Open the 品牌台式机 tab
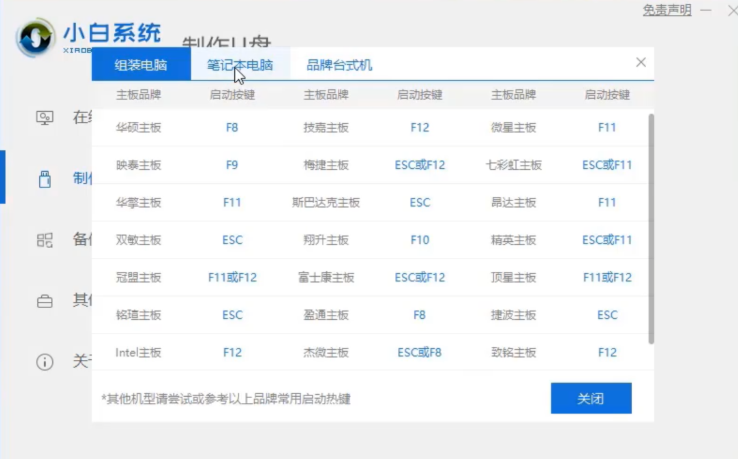This screenshot has height=459, width=738. click(339, 65)
